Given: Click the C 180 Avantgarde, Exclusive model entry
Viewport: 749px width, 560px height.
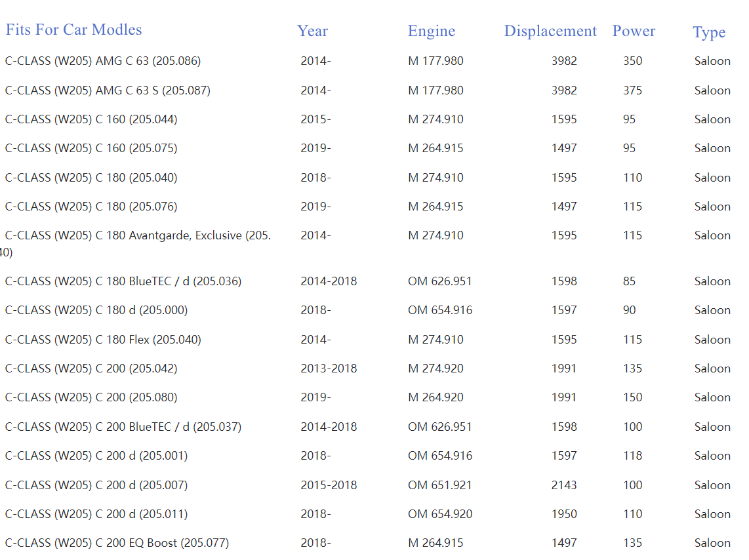Looking at the screenshot, I should pos(138,235).
